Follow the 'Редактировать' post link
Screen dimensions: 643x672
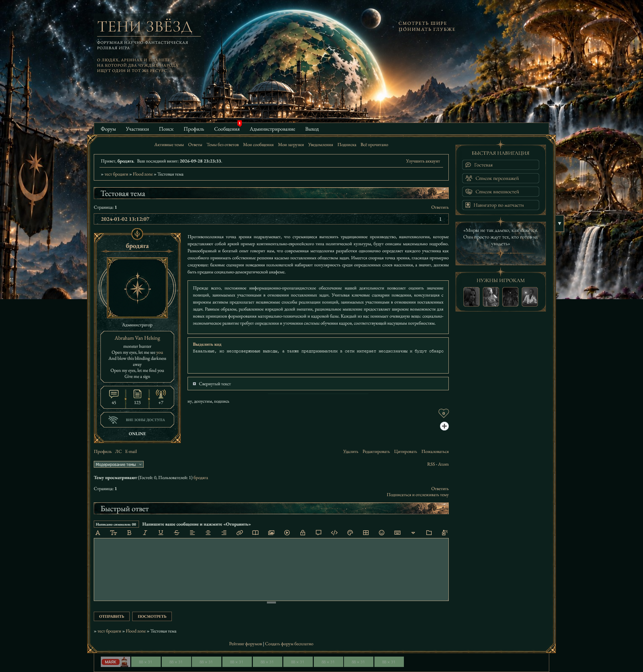pyautogui.click(x=376, y=452)
